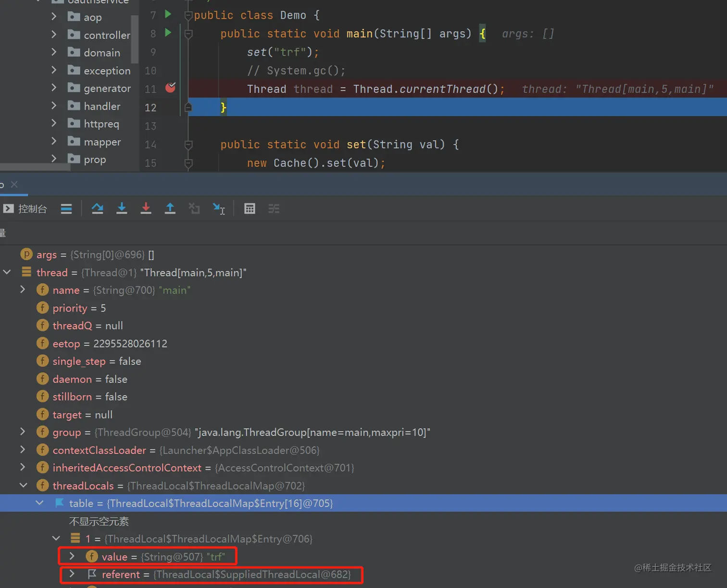Screen dimensions: 727x588
Task: Click the Force Step Into red arrow icon
Action: (x=146, y=209)
